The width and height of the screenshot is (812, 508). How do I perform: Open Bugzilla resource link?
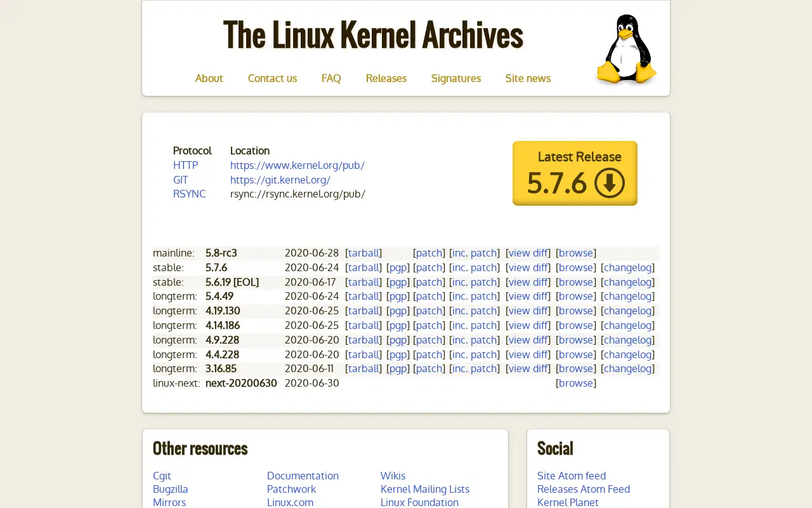[170, 489]
